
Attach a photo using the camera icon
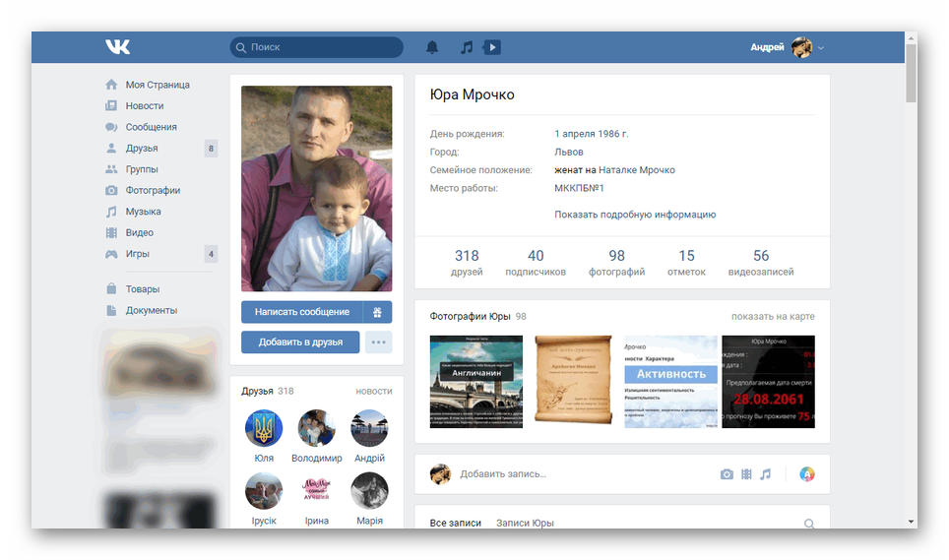coord(727,474)
